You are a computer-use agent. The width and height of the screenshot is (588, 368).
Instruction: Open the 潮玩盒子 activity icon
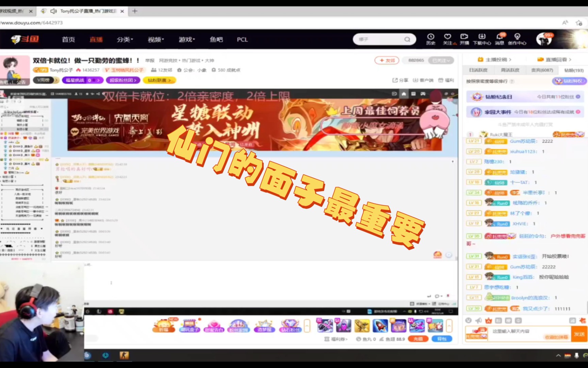click(x=189, y=325)
